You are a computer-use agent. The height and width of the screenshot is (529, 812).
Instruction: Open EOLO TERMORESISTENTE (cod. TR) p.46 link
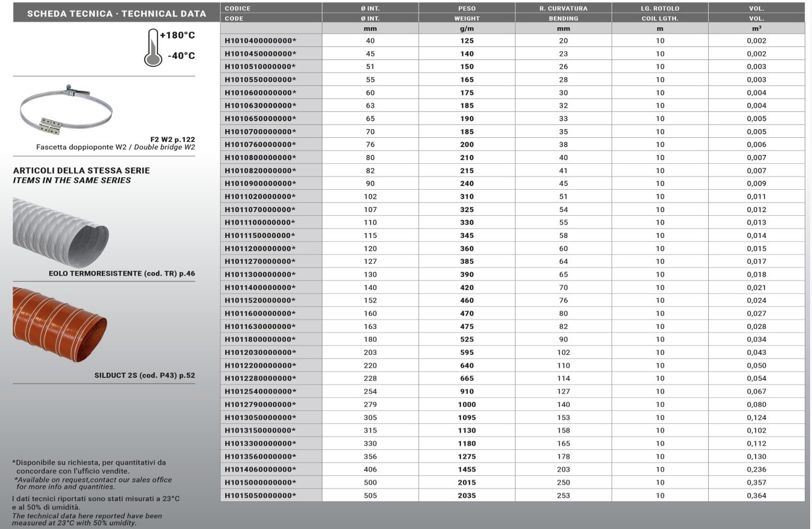coord(121,274)
